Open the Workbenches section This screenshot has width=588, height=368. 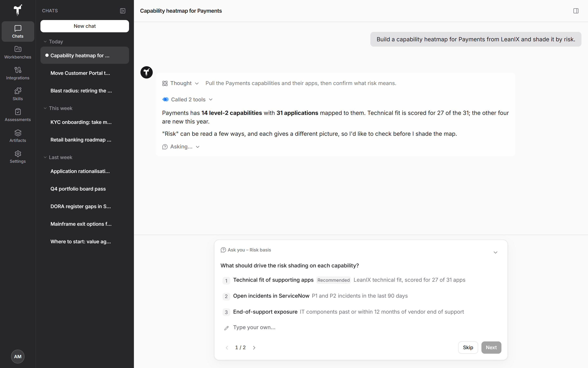[x=18, y=52]
